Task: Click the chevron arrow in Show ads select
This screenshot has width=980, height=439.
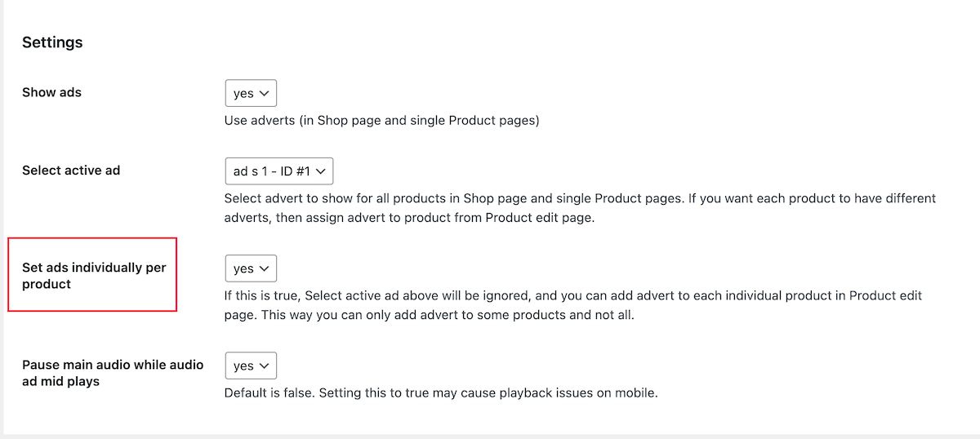Action: tap(264, 93)
